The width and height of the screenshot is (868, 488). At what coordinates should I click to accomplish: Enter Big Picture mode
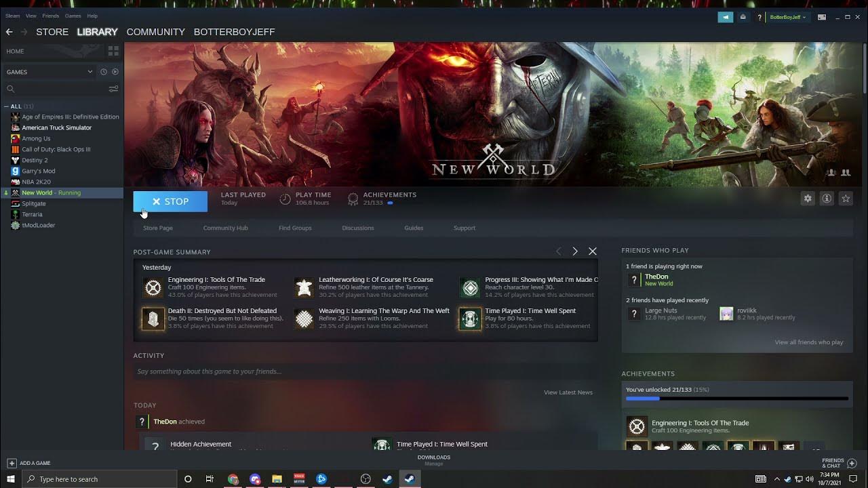pyautogui.click(x=822, y=17)
